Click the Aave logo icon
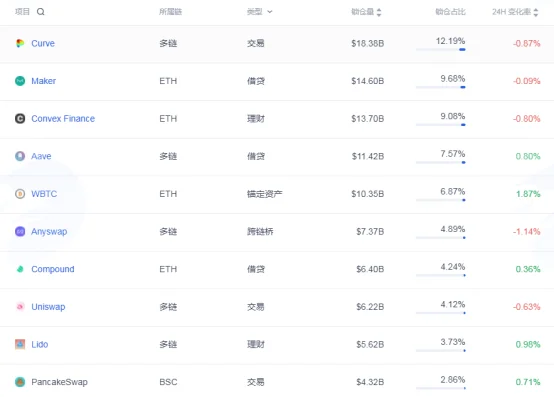The image size is (554, 397). (20, 156)
